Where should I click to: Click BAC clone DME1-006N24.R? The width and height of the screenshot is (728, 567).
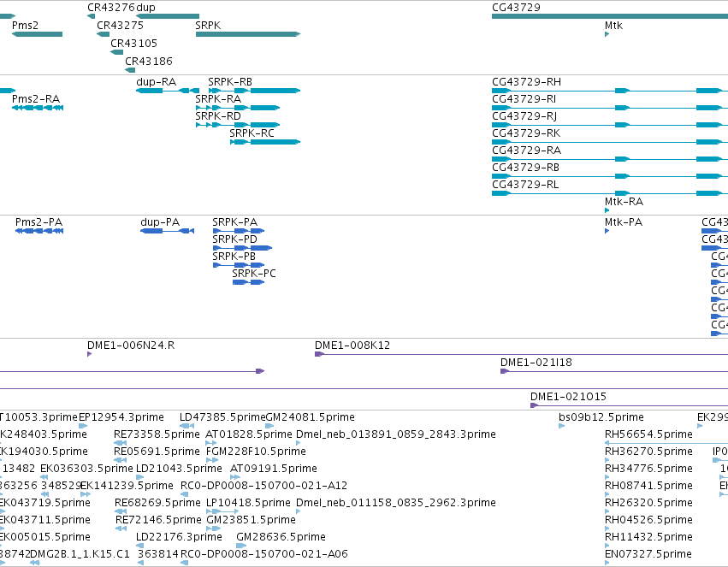90,354
